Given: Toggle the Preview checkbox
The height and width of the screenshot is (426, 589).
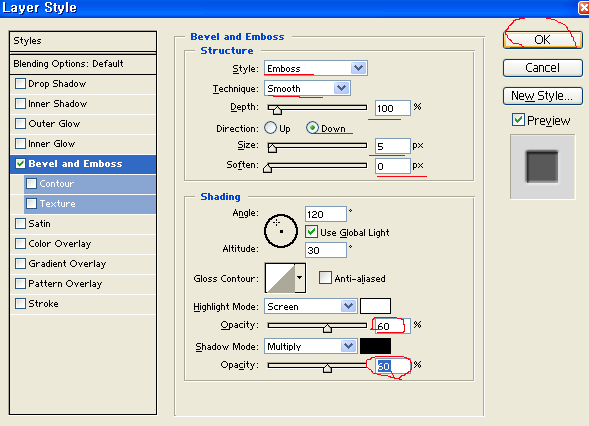Looking at the screenshot, I should coord(518,120).
